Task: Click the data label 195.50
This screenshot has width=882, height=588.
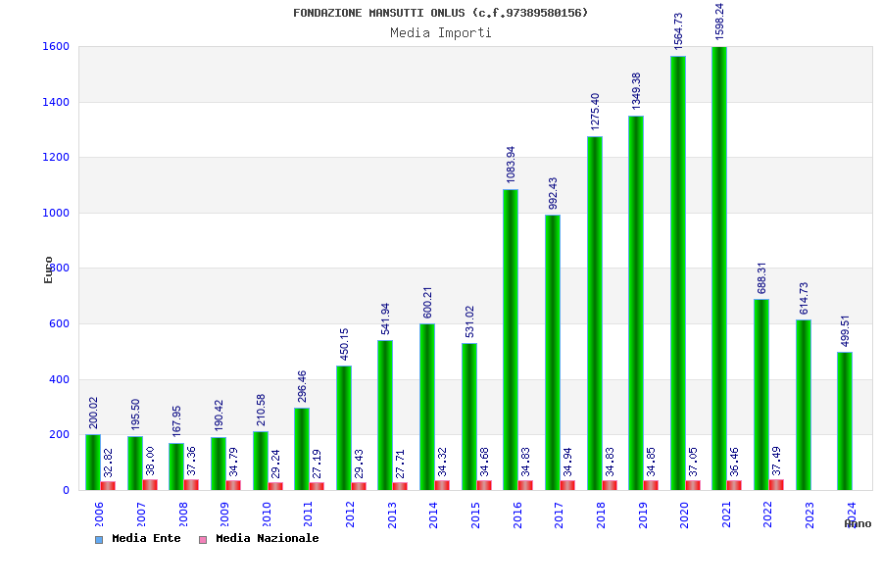Action: (x=135, y=415)
